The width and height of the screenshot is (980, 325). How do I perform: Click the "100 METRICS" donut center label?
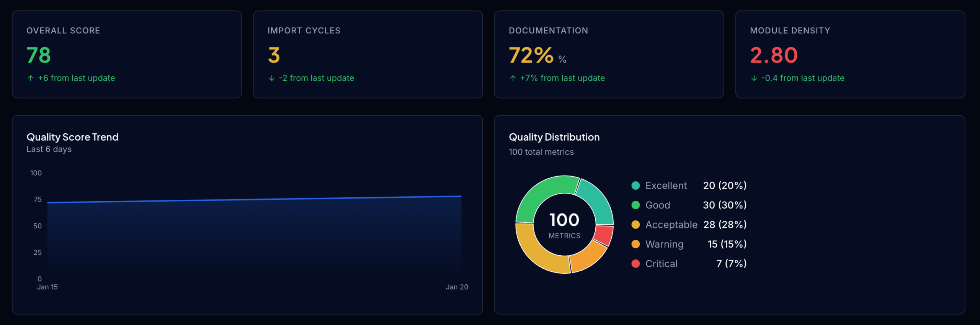pyautogui.click(x=565, y=225)
